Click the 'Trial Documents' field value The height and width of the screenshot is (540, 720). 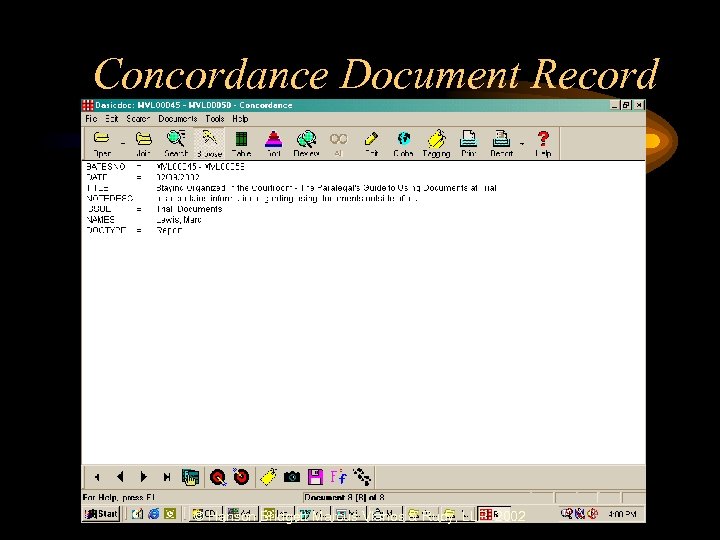click(189, 209)
